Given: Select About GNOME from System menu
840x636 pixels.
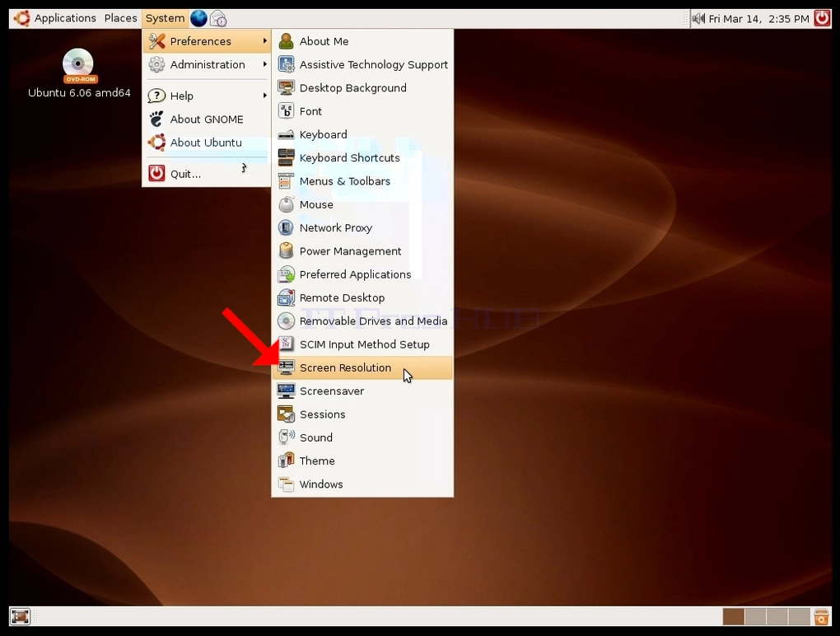Looking at the screenshot, I should point(207,119).
